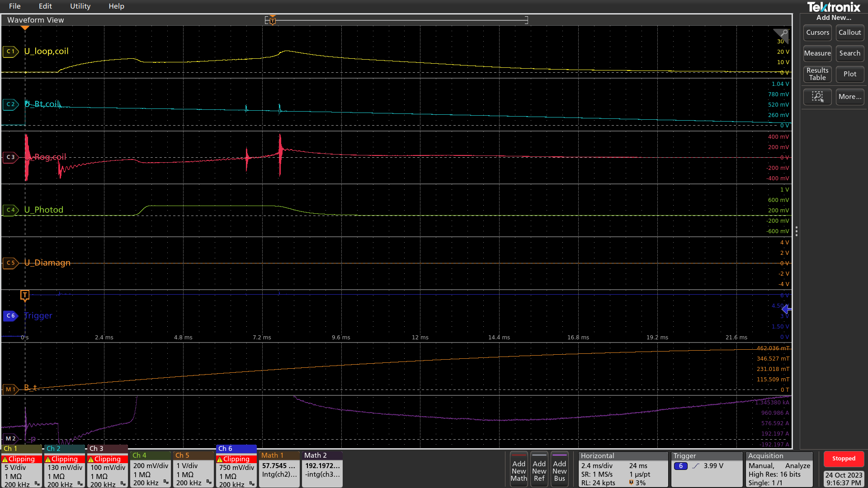Viewport: 868px width, 488px height.
Task: Click the waveform view corner wrench icon
Action: (x=783, y=34)
